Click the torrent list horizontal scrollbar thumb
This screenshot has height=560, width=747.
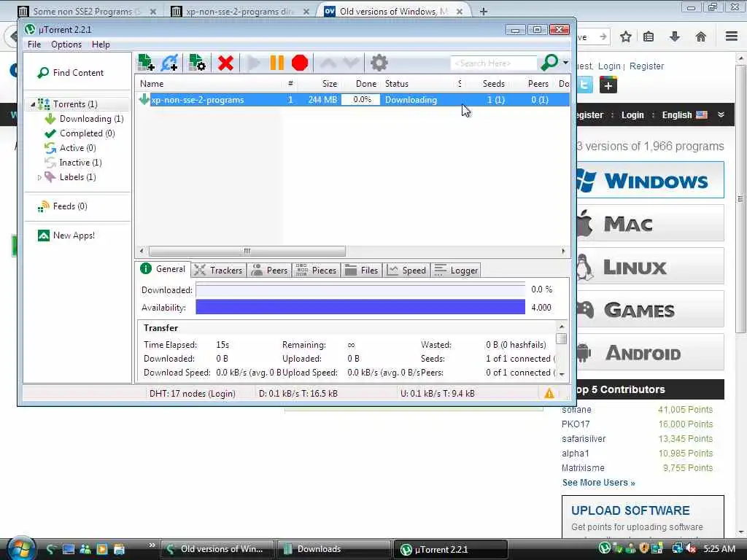point(247,251)
